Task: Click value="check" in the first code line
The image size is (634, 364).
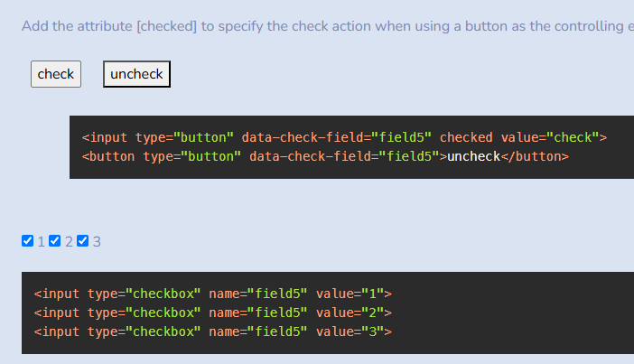Action: point(550,137)
